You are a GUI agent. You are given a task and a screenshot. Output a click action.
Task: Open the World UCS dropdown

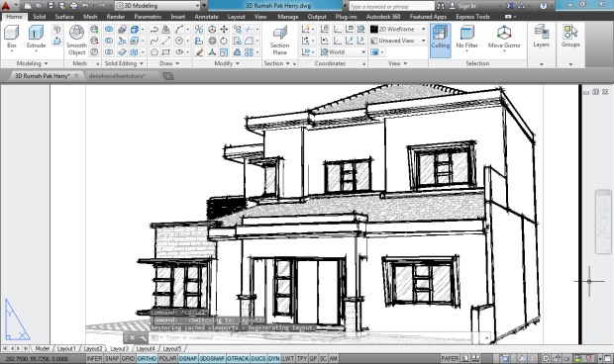(343, 52)
